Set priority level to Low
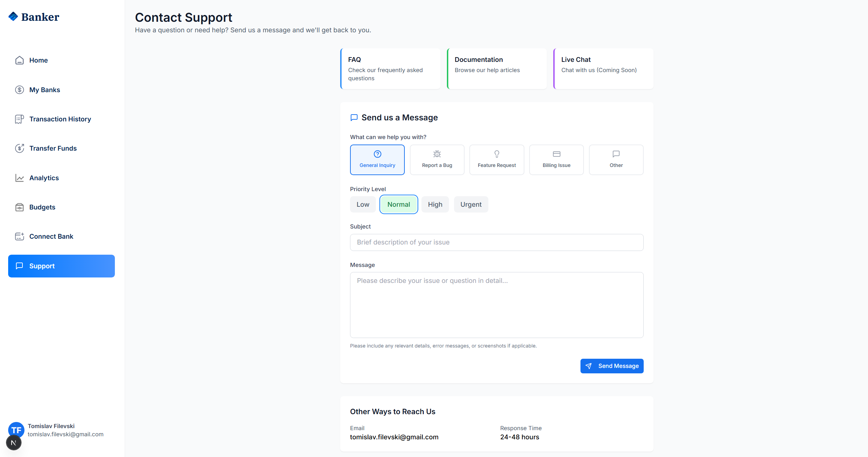 [x=363, y=204]
